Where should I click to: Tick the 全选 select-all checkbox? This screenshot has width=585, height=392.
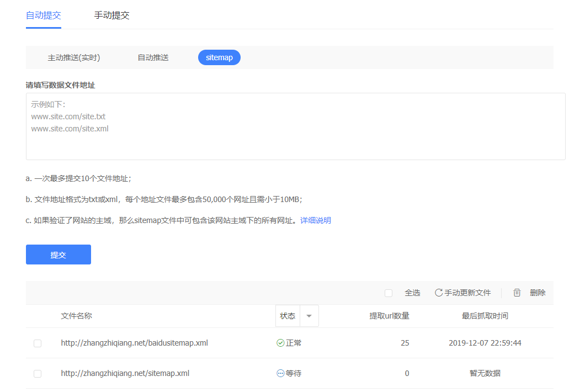click(x=389, y=293)
